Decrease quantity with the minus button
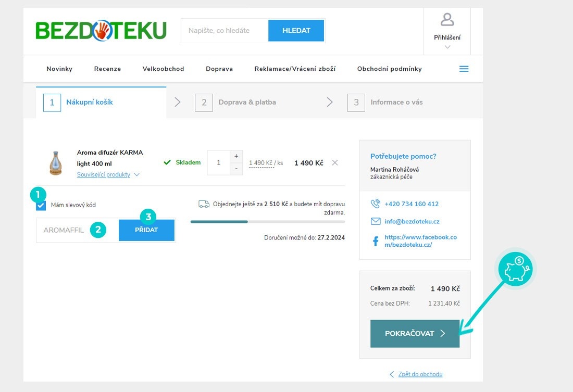This screenshot has height=392, width=573. pyautogui.click(x=236, y=169)
